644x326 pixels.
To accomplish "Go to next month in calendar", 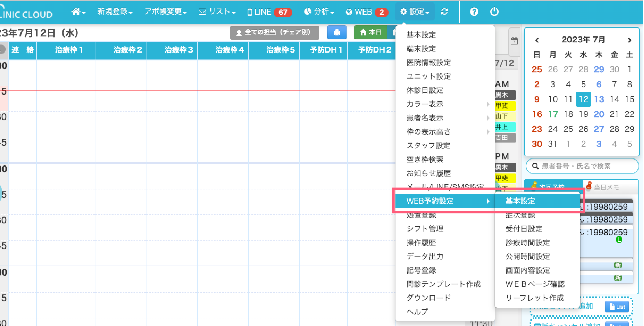I will pos(629,40).
